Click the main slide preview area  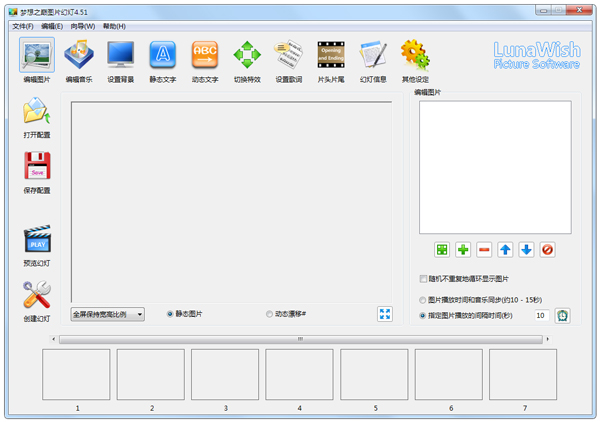tap(232, 202)
